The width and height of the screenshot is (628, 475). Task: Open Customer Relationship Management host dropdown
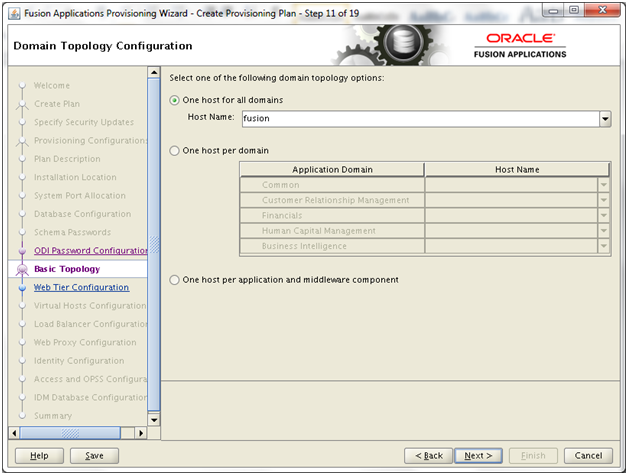pos(604,200)
